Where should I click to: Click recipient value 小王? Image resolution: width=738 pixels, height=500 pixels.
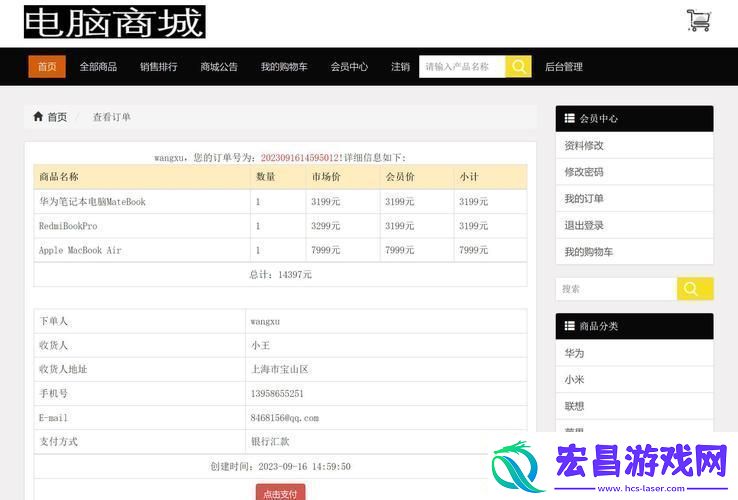(260, 346)
